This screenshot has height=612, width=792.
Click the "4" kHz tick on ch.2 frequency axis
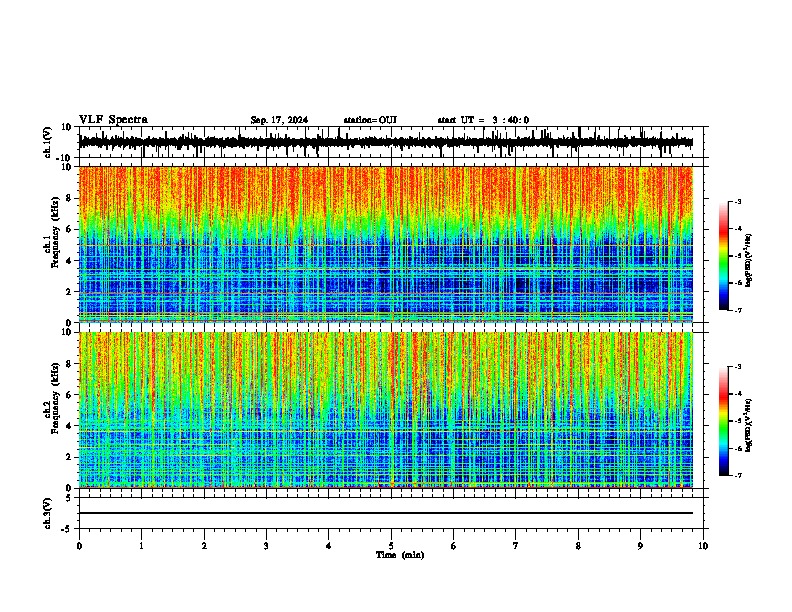tap(70, 426)
